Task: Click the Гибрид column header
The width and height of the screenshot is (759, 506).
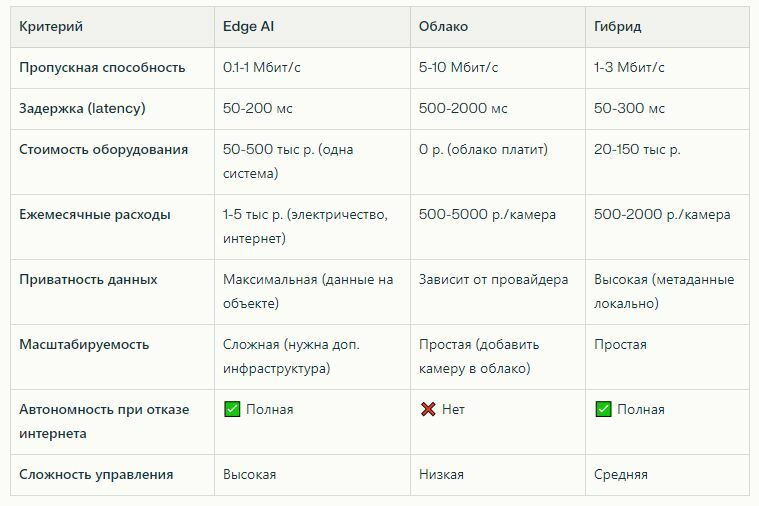Action: [x=617, y=26]
